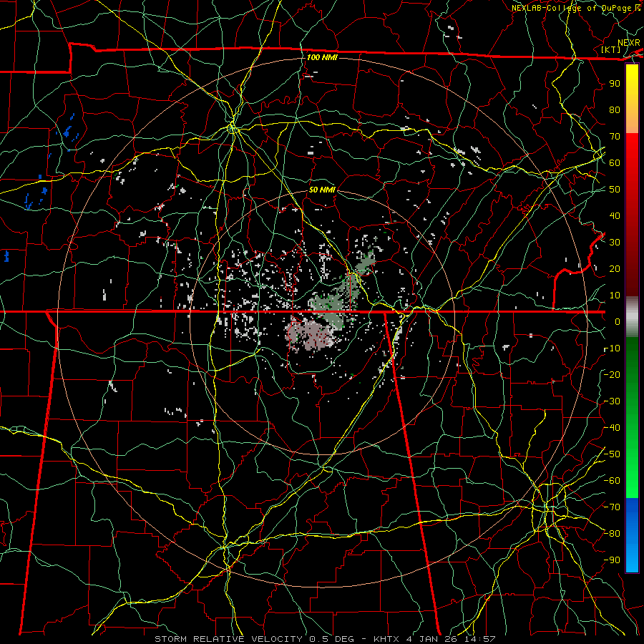
Task: Click the gray zero band of color bar
Action: pos(632,318)
